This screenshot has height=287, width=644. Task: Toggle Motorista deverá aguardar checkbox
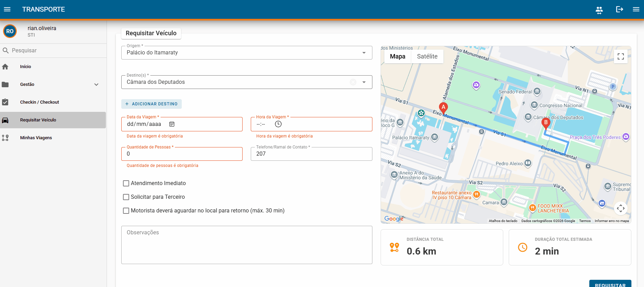click(126, 211)
